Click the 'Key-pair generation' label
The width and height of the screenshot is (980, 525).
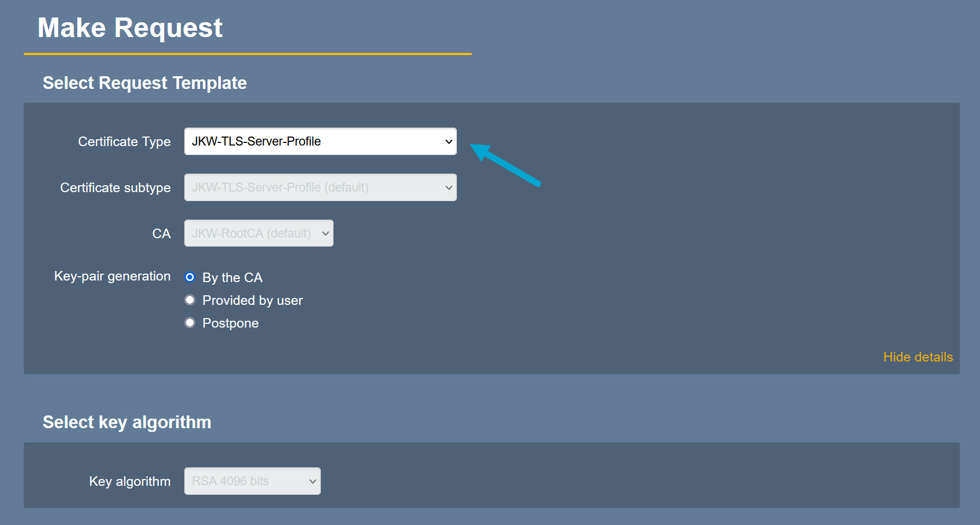pos(112,276)
